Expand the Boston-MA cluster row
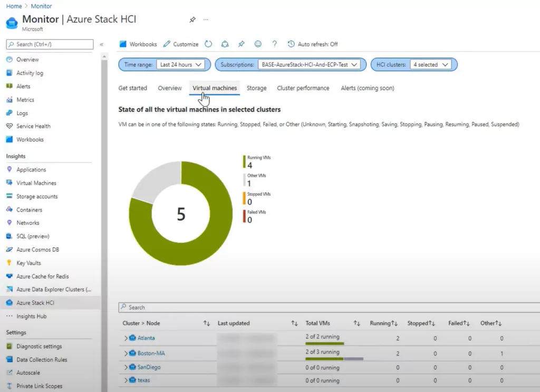This screenshot has height=392, width=540. 126,353
